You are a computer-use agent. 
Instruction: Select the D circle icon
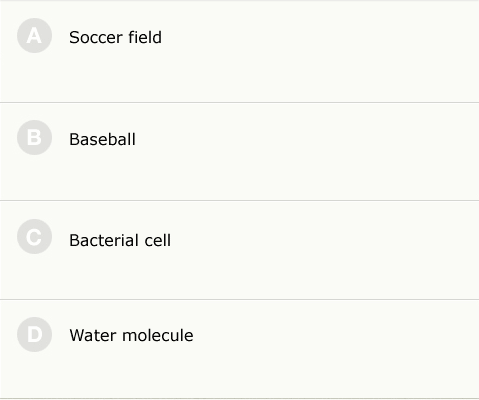pyautogui.click(x=34, y=334)
